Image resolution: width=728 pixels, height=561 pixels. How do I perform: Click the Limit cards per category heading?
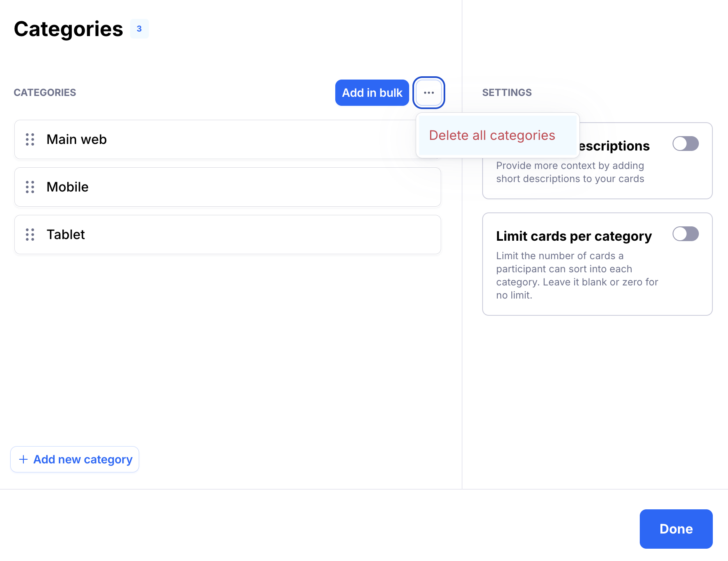(x=573, y=236)
